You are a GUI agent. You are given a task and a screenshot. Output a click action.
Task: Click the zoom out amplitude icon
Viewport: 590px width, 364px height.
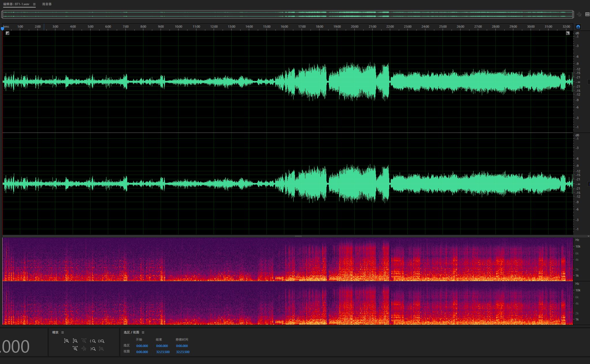(x=75, y=341)
